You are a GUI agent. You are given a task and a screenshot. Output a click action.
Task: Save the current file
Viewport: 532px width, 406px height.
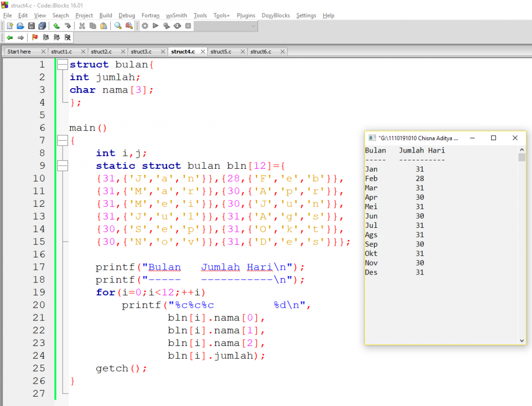[x=31, y=26]
